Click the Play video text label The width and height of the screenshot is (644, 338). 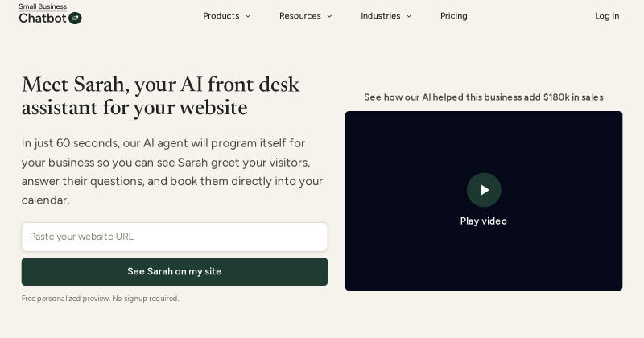tap(484, 221)
